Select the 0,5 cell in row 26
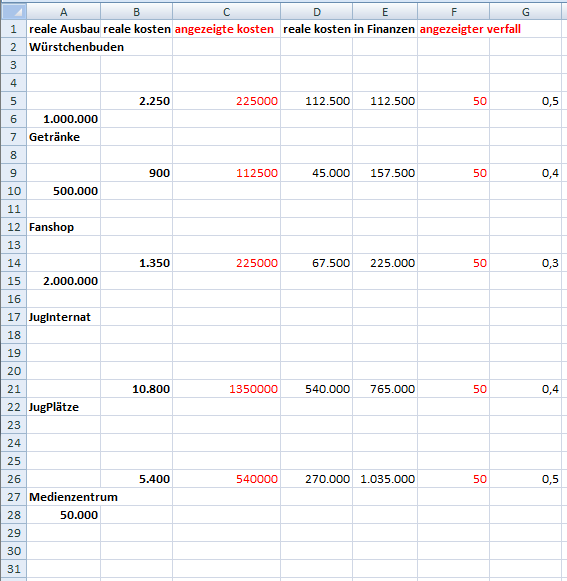The image size is (567, 581). click(525, 479)
